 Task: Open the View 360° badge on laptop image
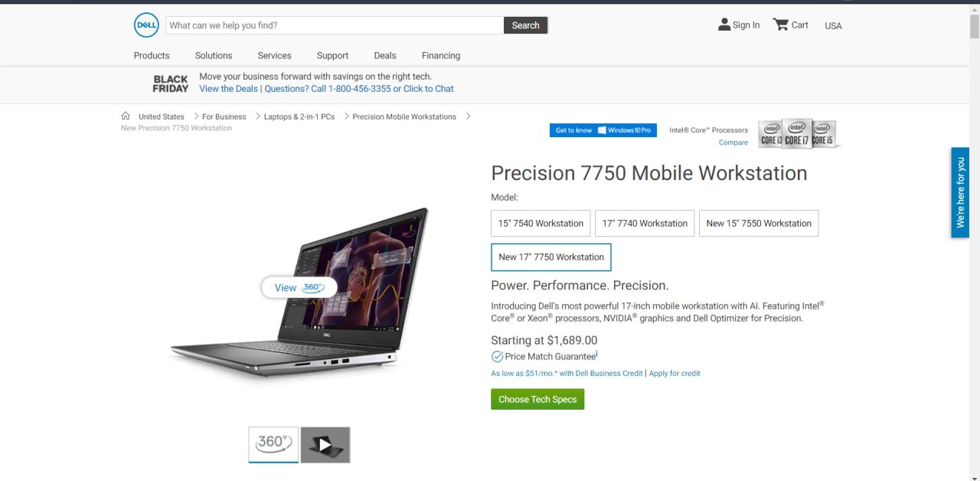coord(299,287)
